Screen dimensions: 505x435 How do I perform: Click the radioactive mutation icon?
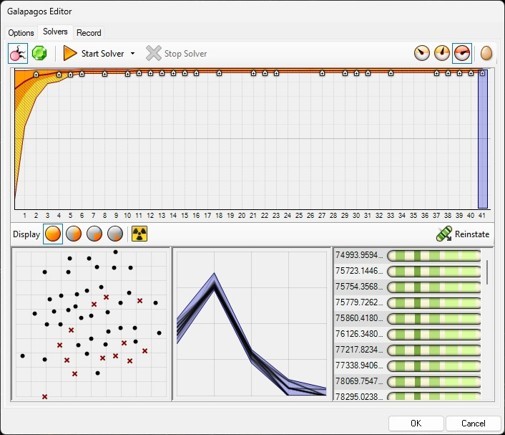coord(139,234)
